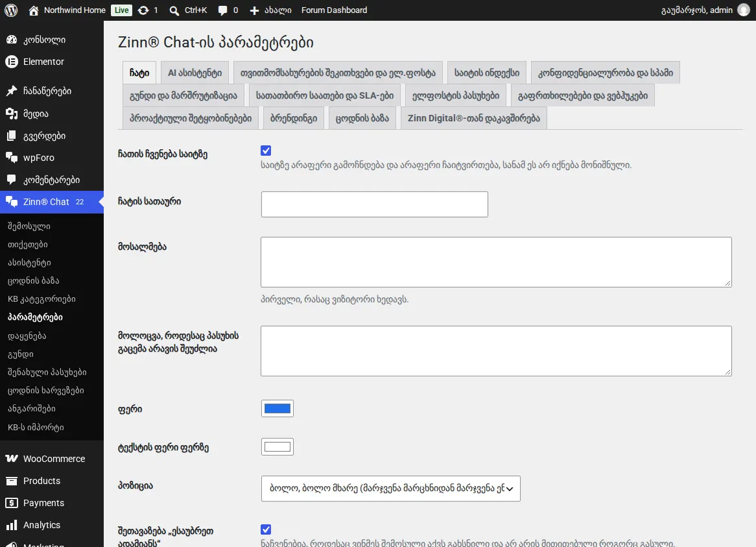756x547 pixels.
Task: Open the sidebar submenu item 'KB კატეგორიები'
Action: (x=41, y=299)
